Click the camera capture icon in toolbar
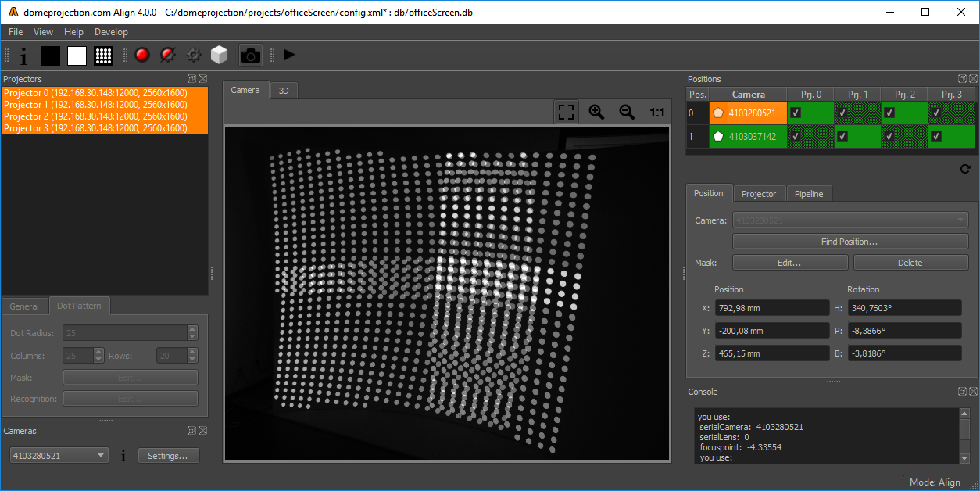Image resolution: width=980 pixels, height=491 pixels. (250, 56)
